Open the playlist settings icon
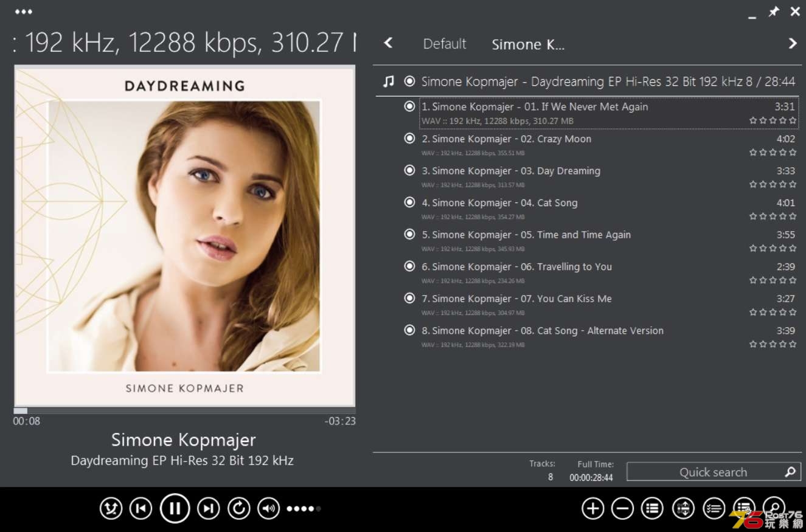 [x=743, y=507]
